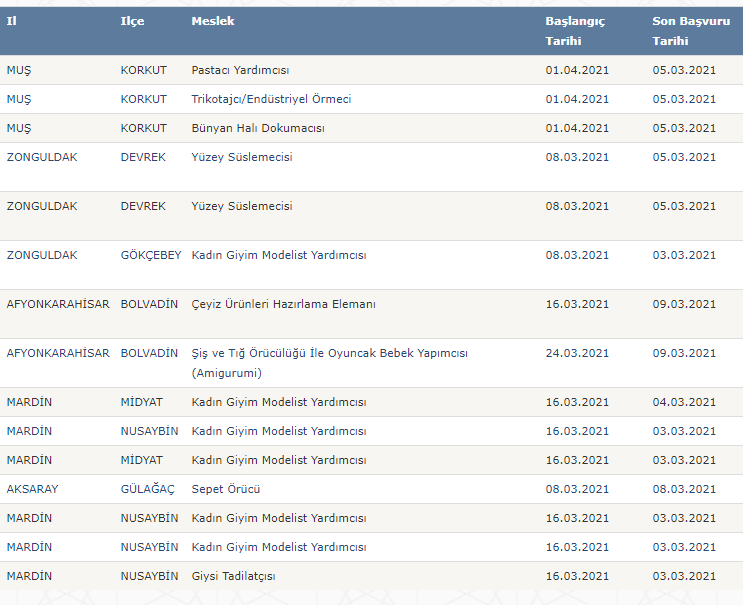Viewport: 743px width, 605px height.
Task: Open the Amigurumi toy maker course link
Action: pos(329,363)
